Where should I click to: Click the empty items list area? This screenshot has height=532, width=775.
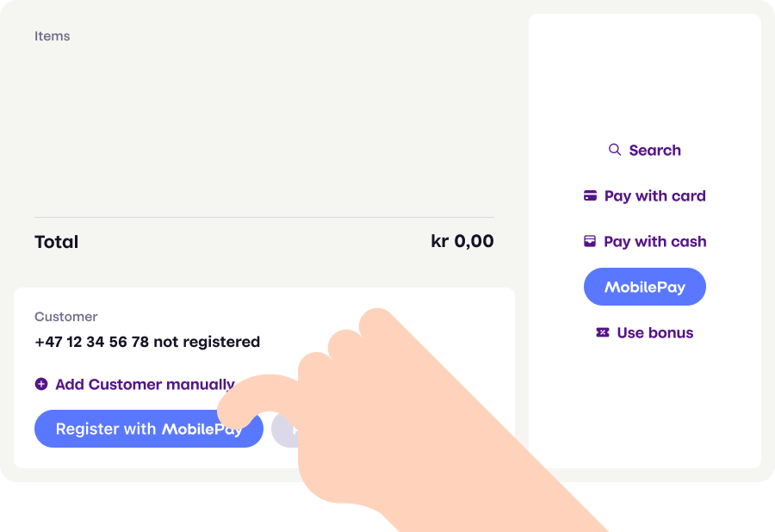pyautogui.click(x=263, y=129)
